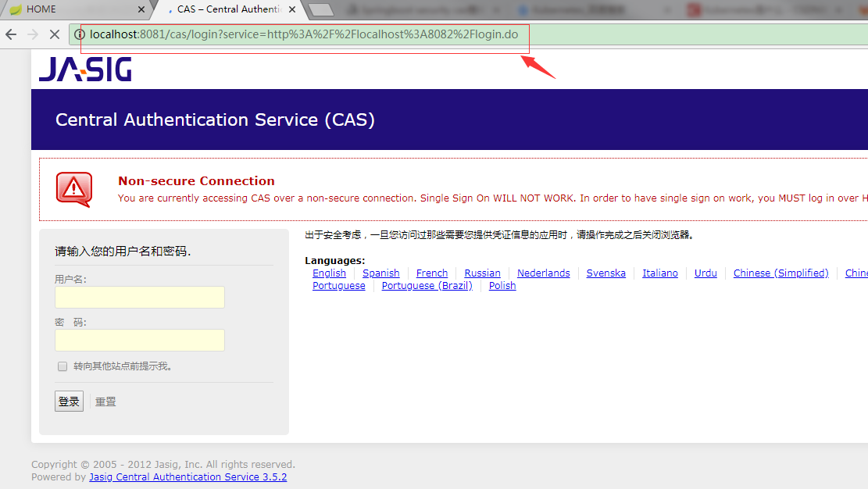Screen dimensions: 868x489
Task: Select the Svenska language link
Action: coord(606,273)
